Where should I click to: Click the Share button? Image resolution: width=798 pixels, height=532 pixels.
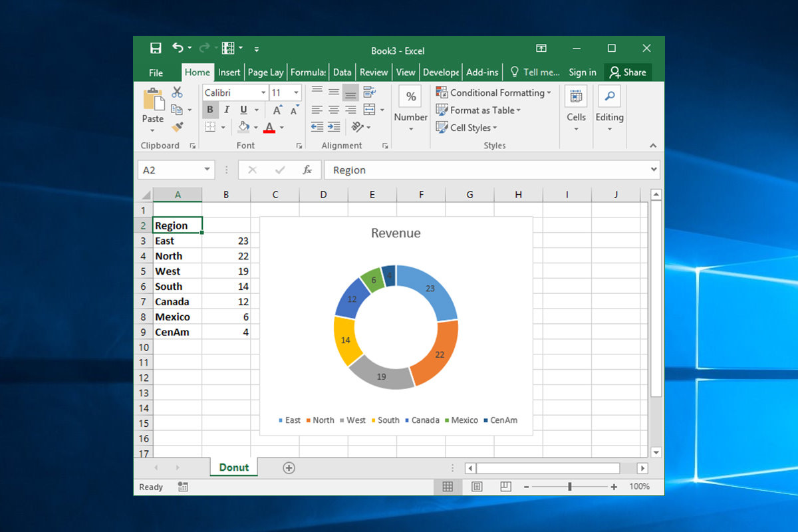(x=628, y=72)
